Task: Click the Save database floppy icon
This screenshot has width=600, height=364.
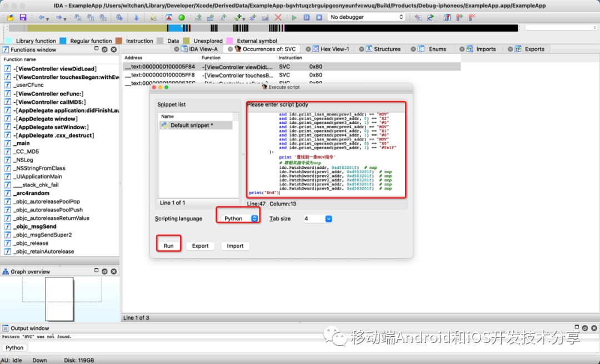Action: 23,18
